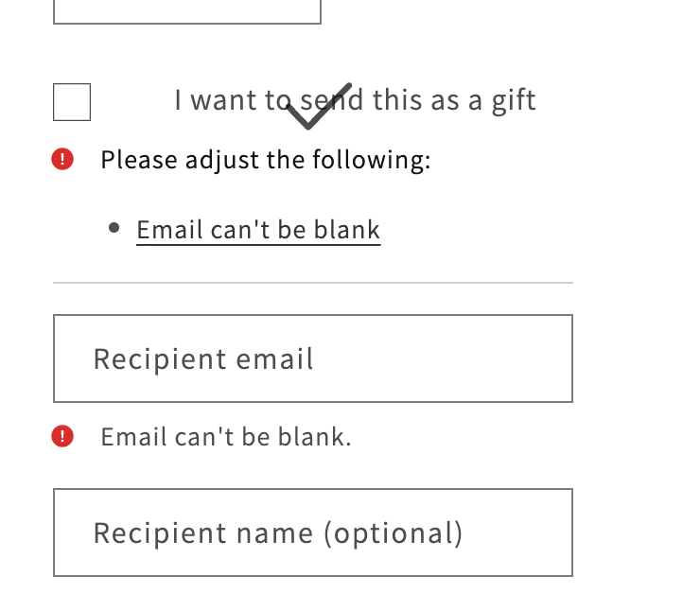Click red error icon below Recipient email field
Viewport: 700px width, 611px height.
[62, 436]
